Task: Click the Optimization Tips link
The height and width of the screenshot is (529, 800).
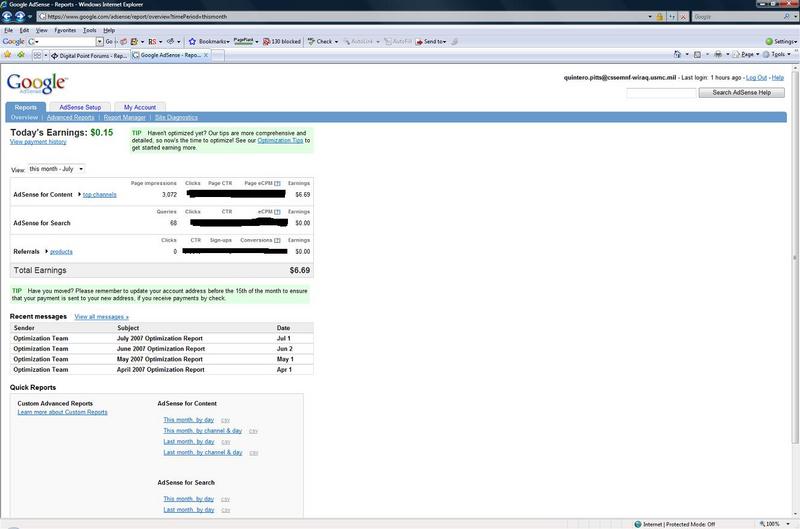Action: 280,140
